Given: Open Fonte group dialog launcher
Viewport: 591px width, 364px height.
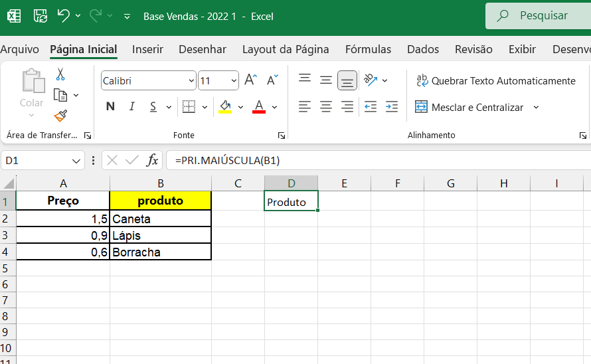Looking at the screenshot, I should point(282,136).
